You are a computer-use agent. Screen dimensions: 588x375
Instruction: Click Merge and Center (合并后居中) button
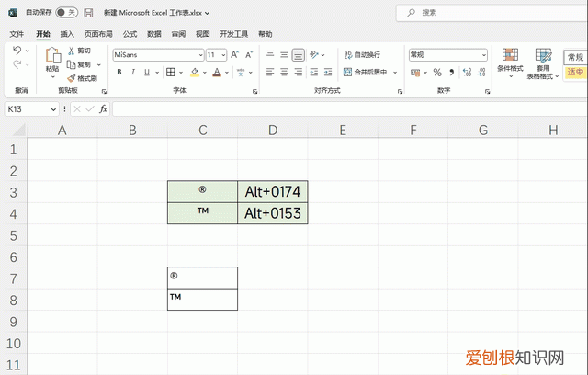pos(366,72)
